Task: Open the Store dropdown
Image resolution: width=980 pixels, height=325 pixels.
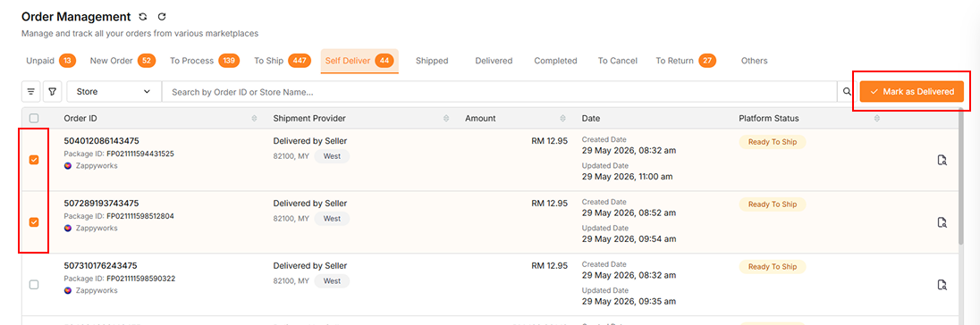Action: [114, 92]
